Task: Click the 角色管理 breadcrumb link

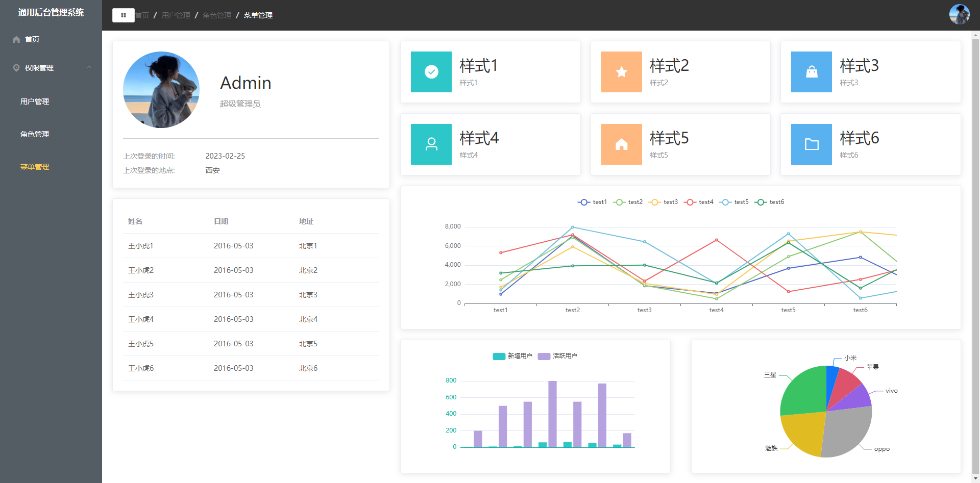Action: pos(217,15)
